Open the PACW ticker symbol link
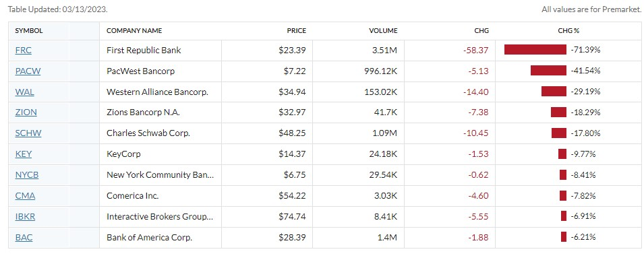The image size is (644, 264). click(28, 71)
